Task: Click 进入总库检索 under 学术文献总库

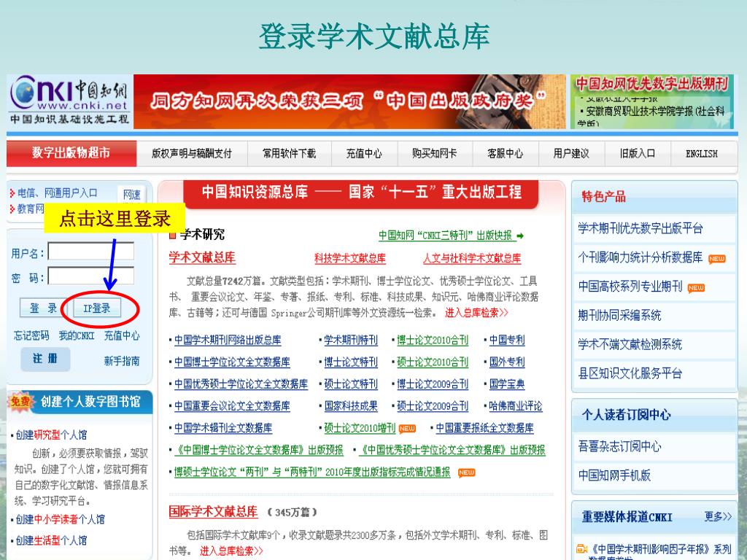Action: point(476,313)
